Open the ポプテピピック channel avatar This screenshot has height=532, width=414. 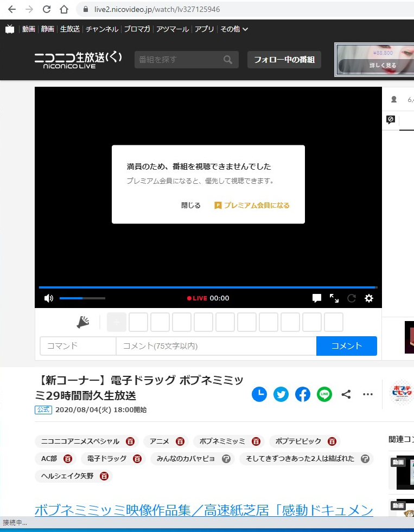pos(402,392)
